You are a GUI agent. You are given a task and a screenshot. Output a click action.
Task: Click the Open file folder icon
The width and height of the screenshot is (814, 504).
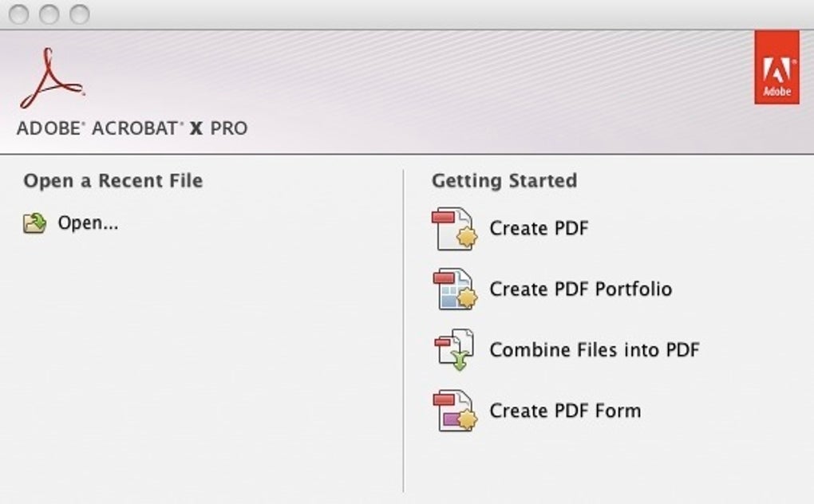[36, 223]
